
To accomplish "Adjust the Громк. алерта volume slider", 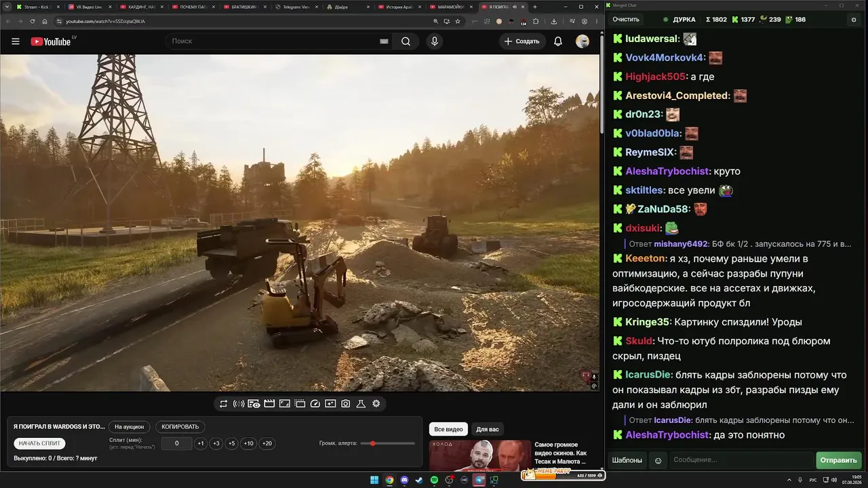I will click(x=388, y=443).
